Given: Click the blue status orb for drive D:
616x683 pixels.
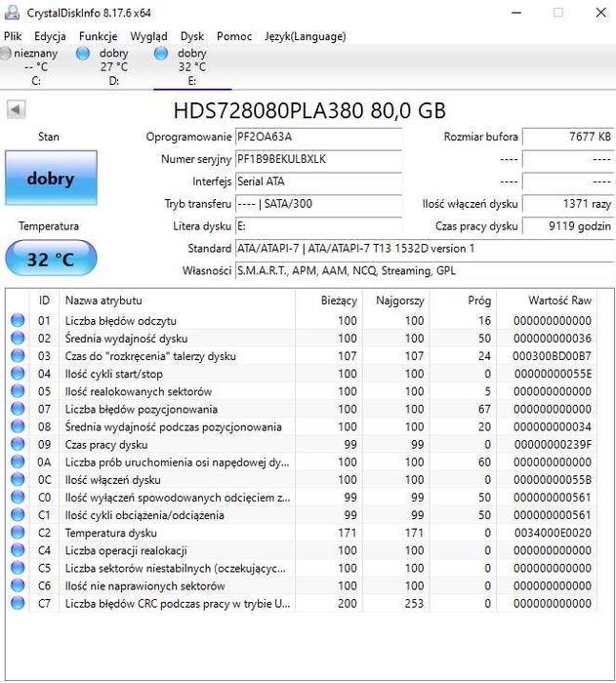Looking at the screenshot, I should point(82,54).
